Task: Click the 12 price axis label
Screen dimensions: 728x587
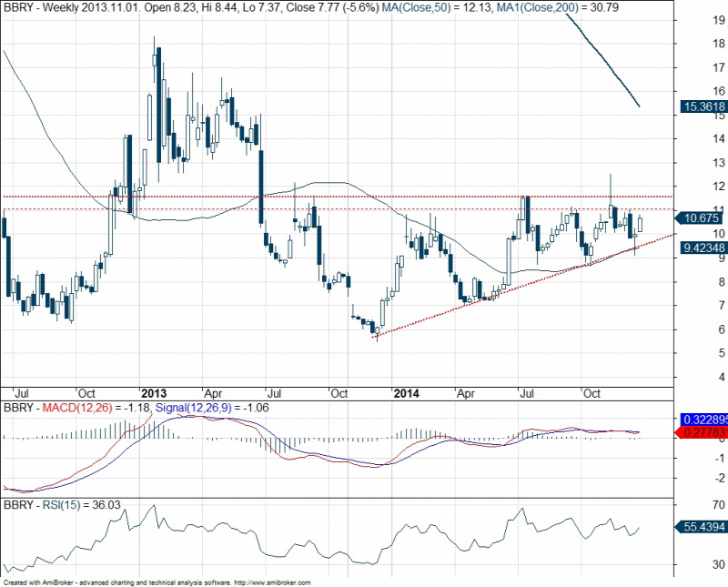Action: [x=718, y=187]
